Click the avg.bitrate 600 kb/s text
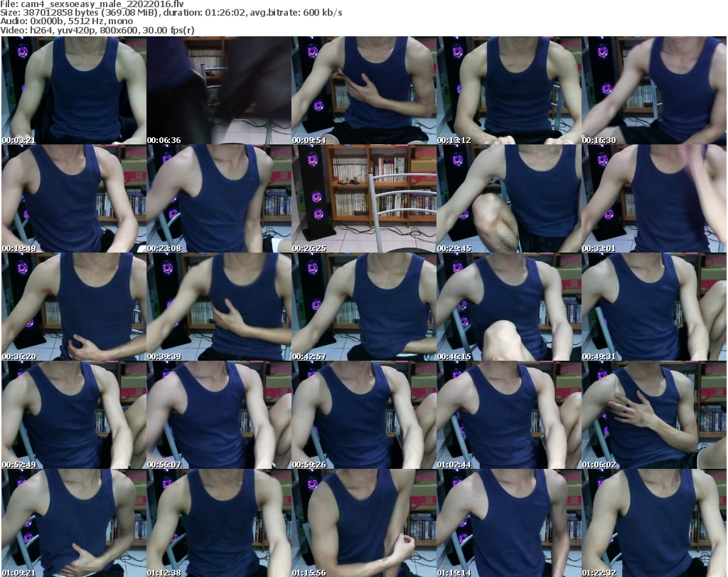The width and height of the screenshot is (728, 577). [296, 13]
